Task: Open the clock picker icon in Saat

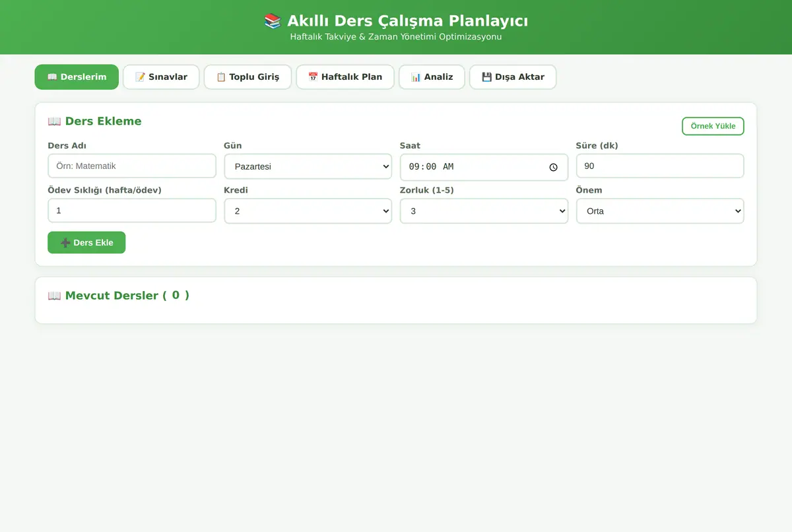Action: click(554, 168)
